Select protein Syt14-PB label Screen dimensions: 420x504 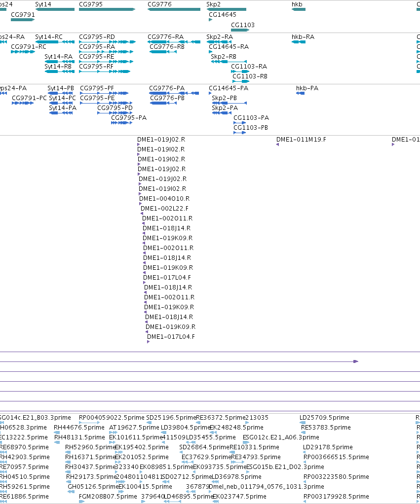tap(61, 88)
